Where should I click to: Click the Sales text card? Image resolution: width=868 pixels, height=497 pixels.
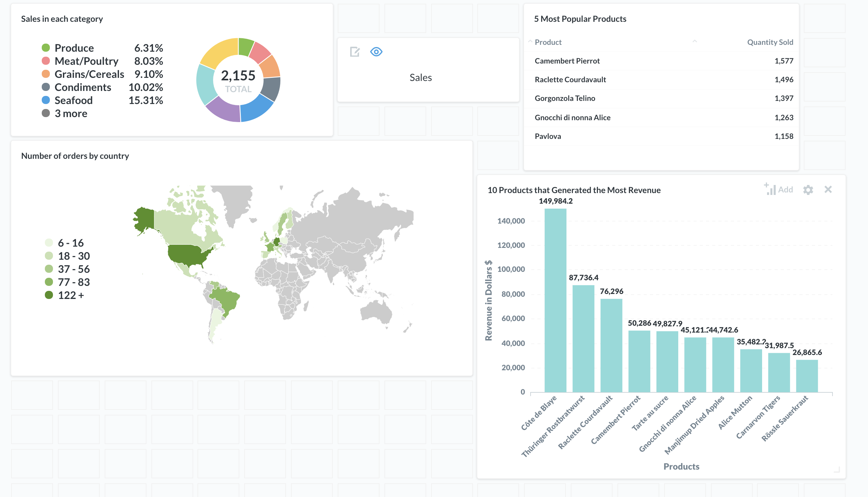pyautogui.click(x=420, y=78)
